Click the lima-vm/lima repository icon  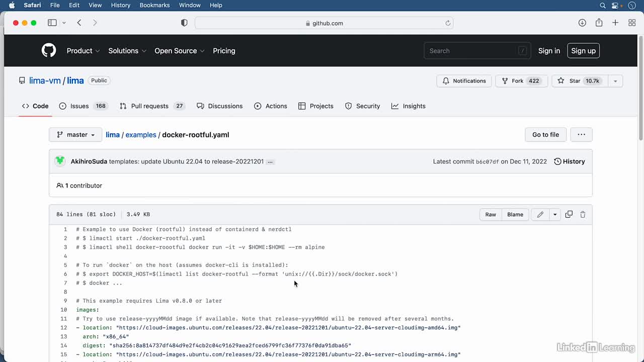point(22,80)
